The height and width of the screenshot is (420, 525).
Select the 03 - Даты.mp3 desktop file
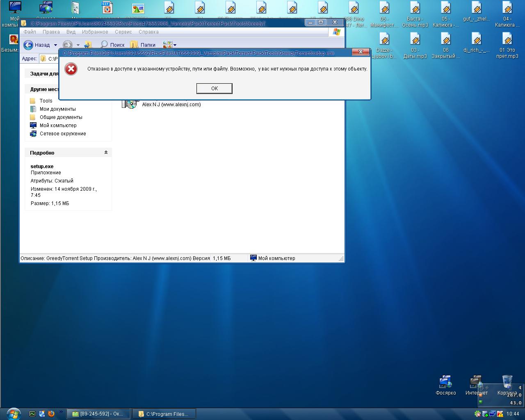[415, 39]
